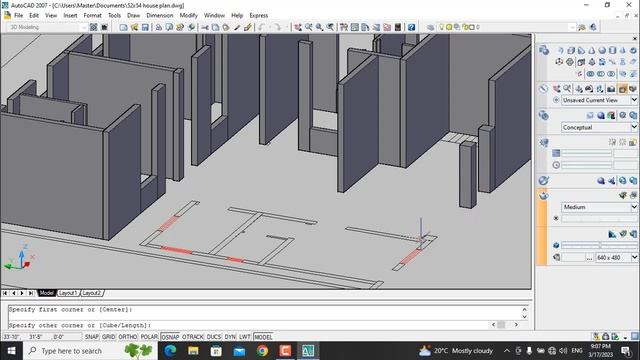Click the Plot printer icon
640x360 pixels.
(158, 27)
